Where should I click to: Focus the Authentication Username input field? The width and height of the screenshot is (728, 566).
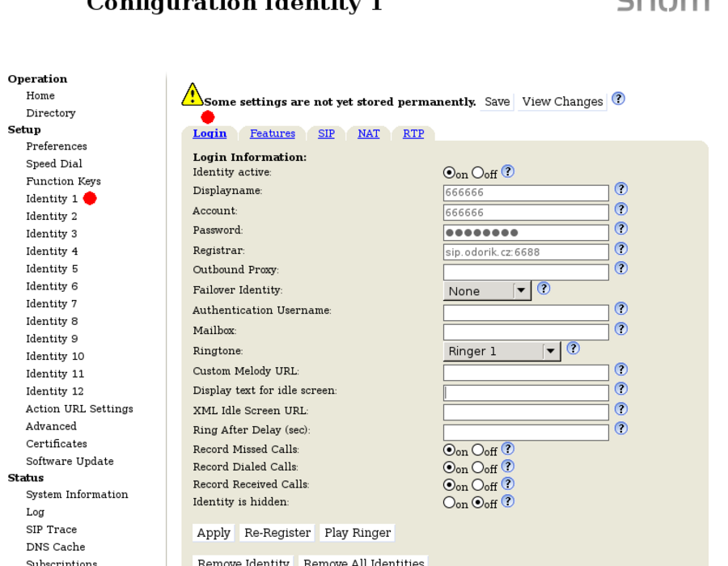(x=526, y=313)
